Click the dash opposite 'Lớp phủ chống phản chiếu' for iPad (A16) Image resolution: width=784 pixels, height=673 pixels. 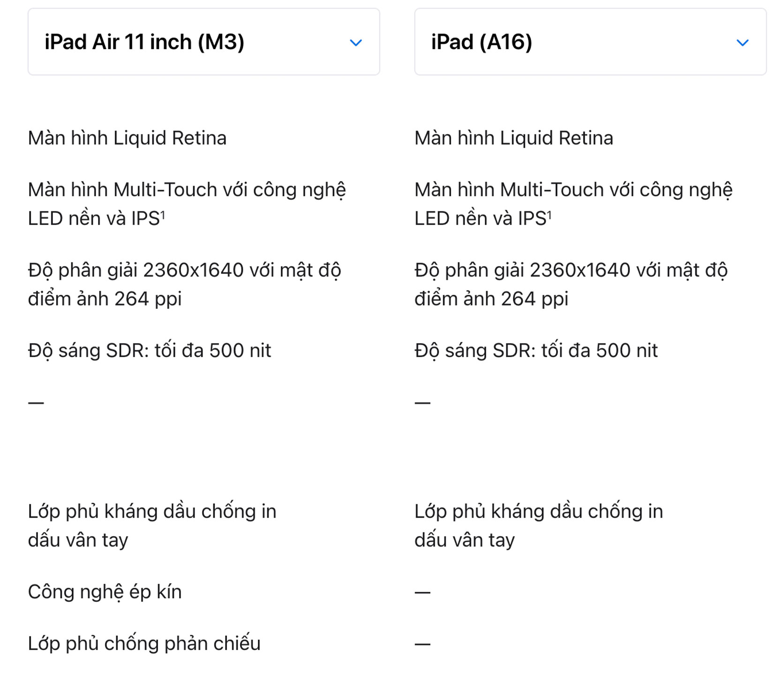pyautogui.click(x=422, y=644)
